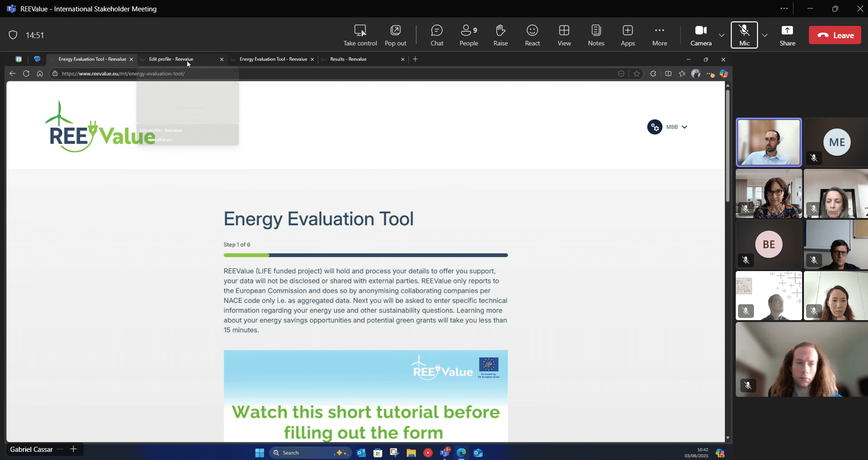Open the Windows Start menu in shared screen

[x=259, y=453]
